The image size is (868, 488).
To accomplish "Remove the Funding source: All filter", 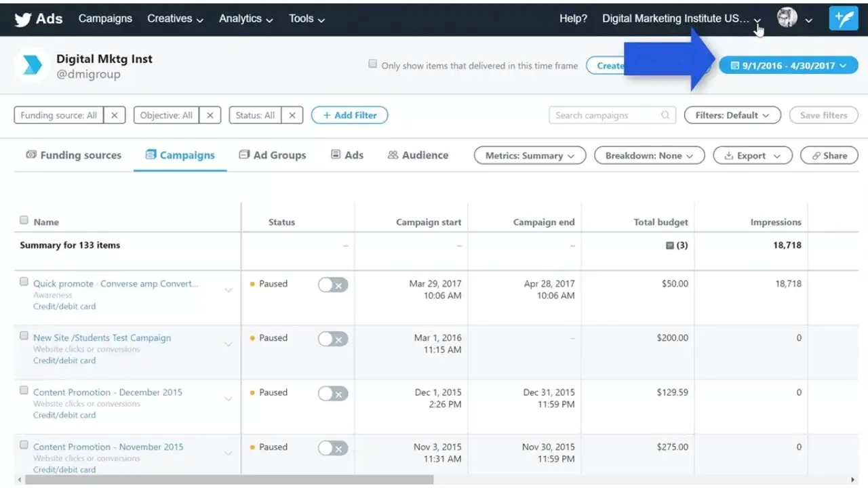I will [x=114, y=115].
